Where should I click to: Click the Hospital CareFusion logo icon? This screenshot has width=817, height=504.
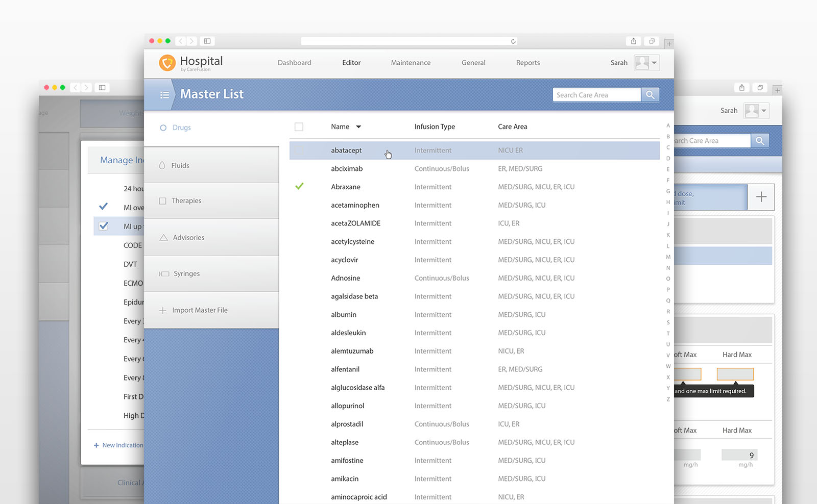[167, 62]
